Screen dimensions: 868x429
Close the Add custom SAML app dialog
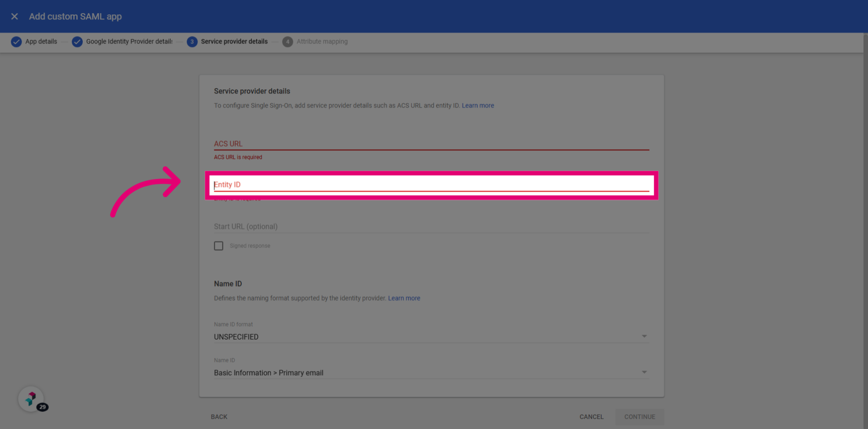tap(14, 16)
